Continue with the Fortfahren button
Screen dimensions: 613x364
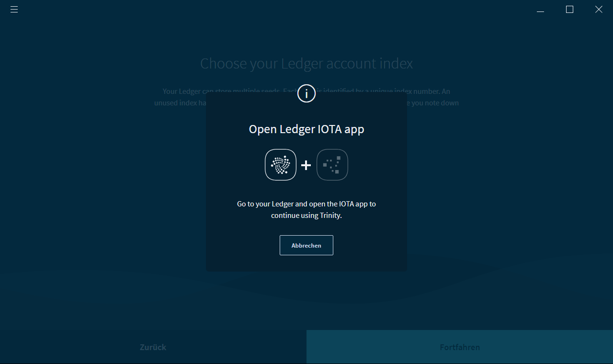pos(460,347)
